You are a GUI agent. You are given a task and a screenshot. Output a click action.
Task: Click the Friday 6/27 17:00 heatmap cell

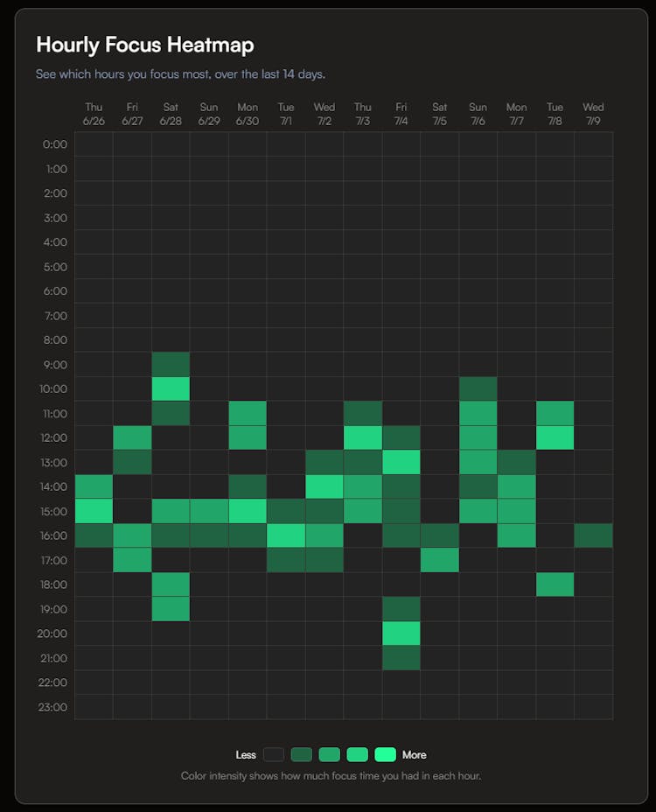pyautogui.click(x=132, y=560)
